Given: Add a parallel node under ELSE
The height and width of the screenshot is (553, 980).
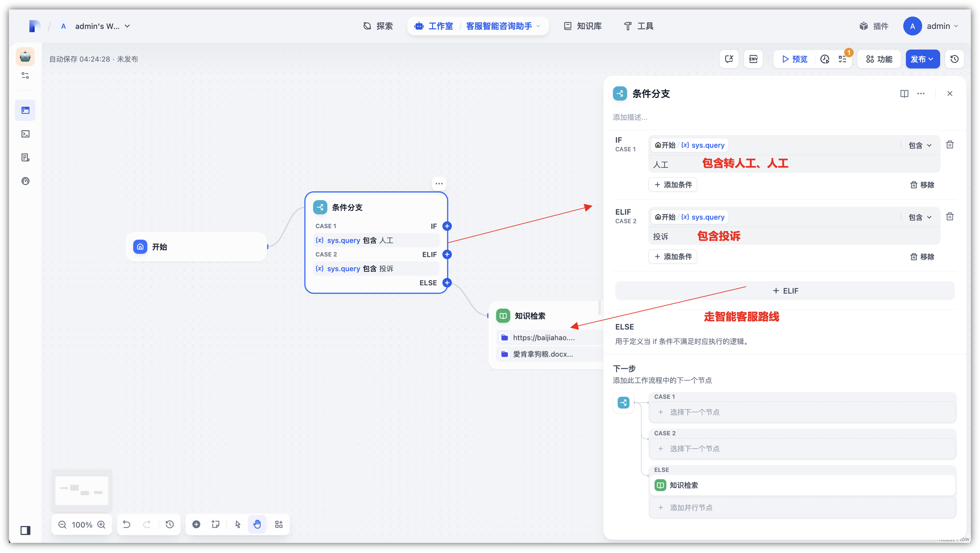Looking at the screenshot, I should click(803, 508).
